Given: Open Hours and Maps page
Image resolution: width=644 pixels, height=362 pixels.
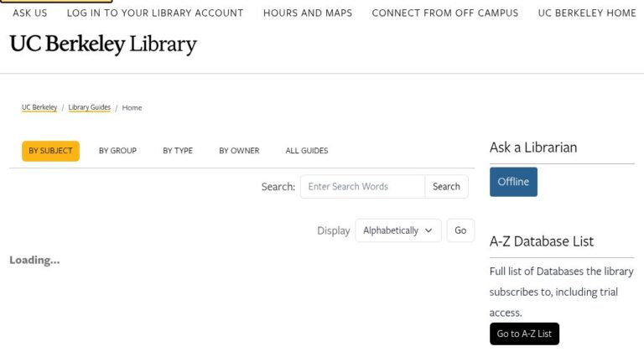Looking at the screenshot, I should 308,13.
